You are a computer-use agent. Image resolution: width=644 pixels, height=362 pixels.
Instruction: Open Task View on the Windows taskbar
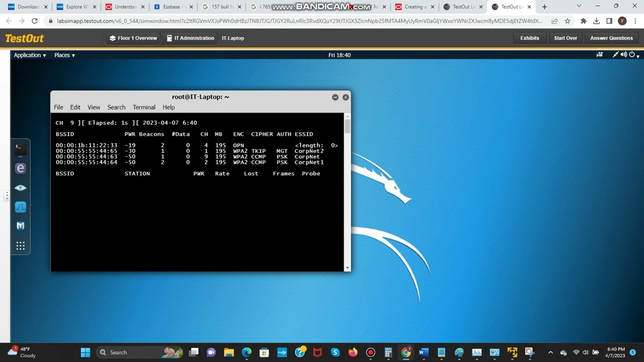click(x=194, y=352)
